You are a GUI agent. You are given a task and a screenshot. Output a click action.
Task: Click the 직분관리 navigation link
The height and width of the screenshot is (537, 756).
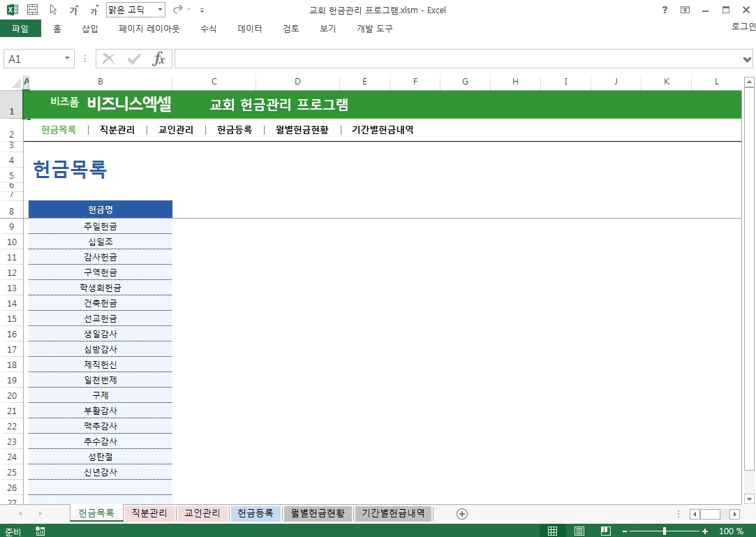[x=117, y=130]
